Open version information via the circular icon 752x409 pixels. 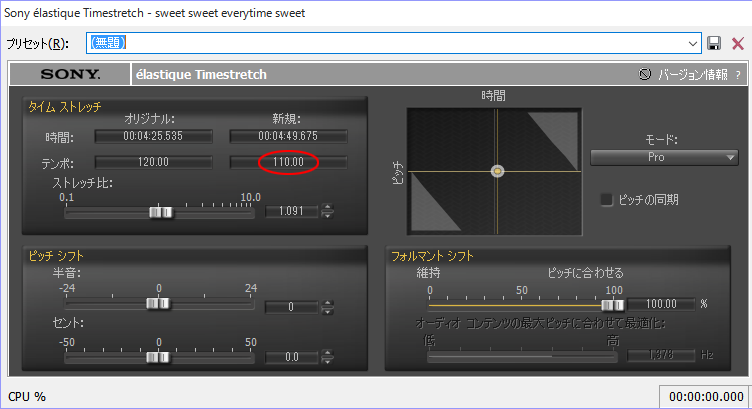[645, 74]
